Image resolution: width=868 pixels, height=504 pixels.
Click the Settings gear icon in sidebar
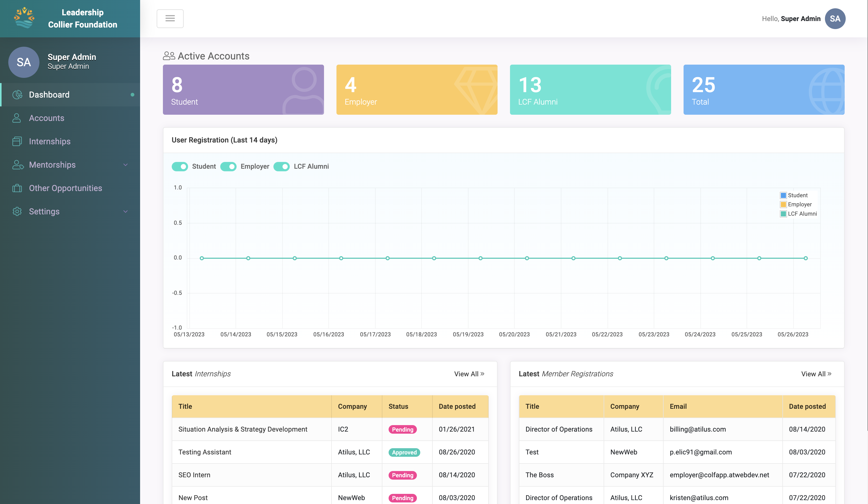pyautogui.click(x=17, y=212)
